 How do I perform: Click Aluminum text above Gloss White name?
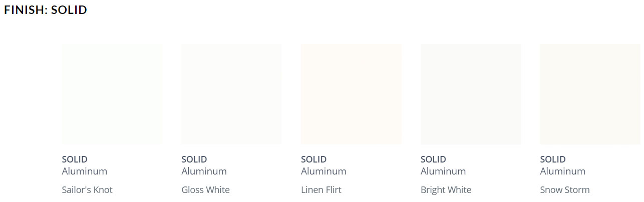click(x=204, y=171)
